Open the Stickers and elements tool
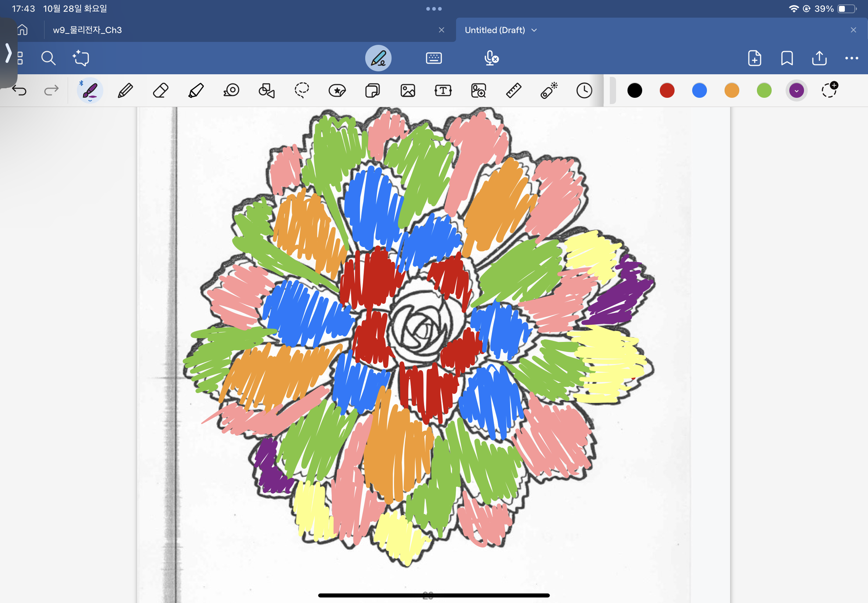Viewport: 868px width, 603px height. pos(337,91)
